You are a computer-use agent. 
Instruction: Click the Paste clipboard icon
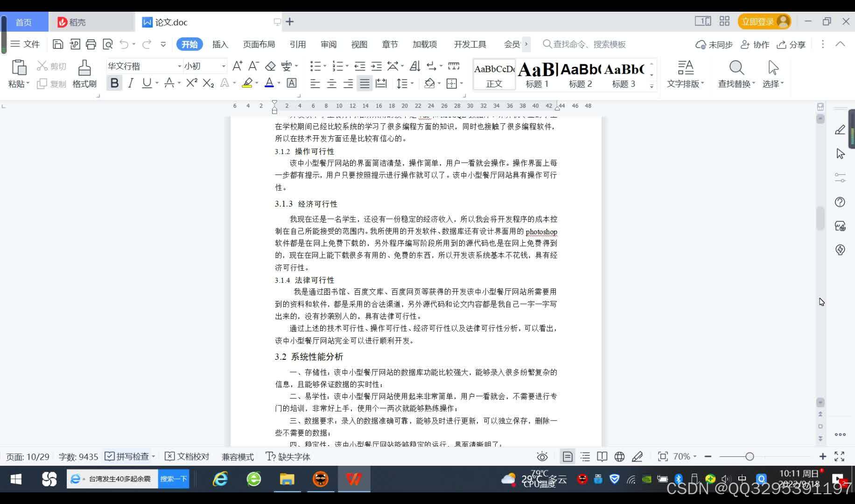[19, 68]
